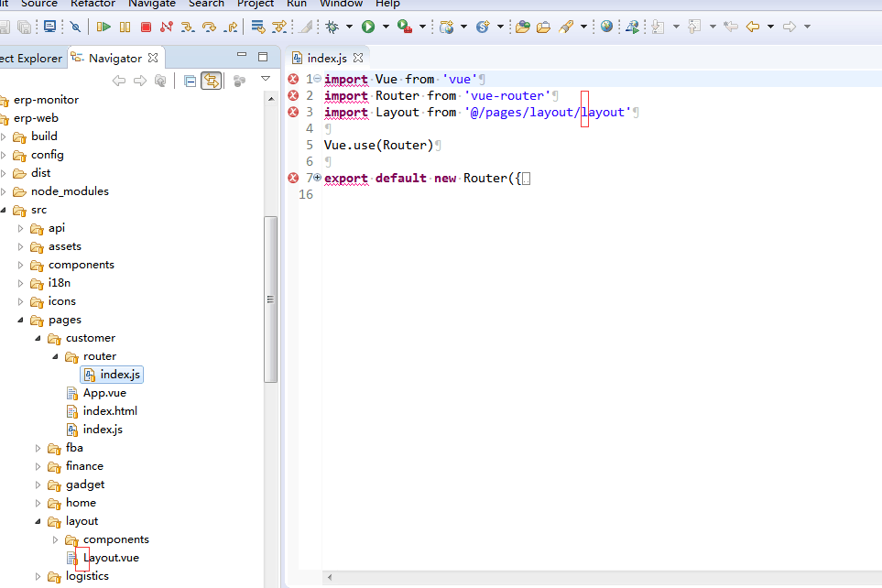
Task: Click the Previous Annotation icon
Action: pos(694,27)
